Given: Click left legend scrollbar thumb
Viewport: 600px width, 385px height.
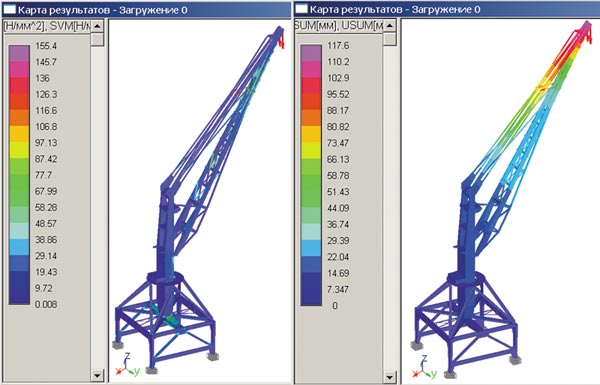Looking at the screenshot, I should coord(98,39).
